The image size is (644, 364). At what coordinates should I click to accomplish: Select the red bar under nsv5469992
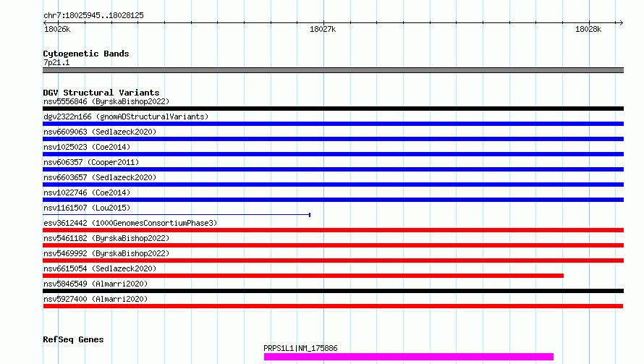point(333,261)
